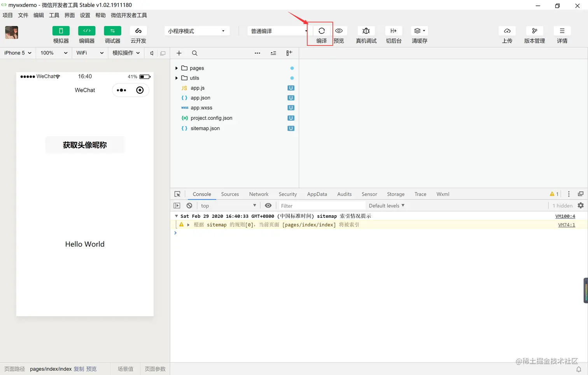Switch to the Storage tab
The width and height of the screenshot is (588, 375).
tap(395, 194)
